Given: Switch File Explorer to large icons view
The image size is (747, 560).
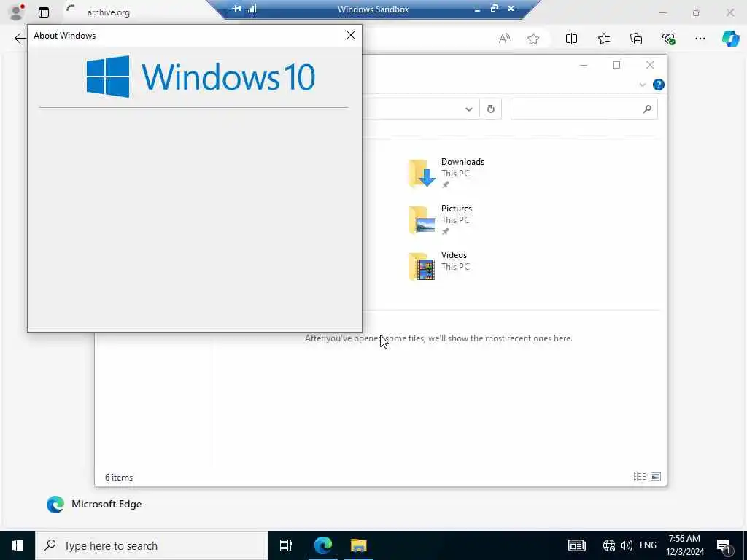Looking at the screenshot, I should [656, 476].
